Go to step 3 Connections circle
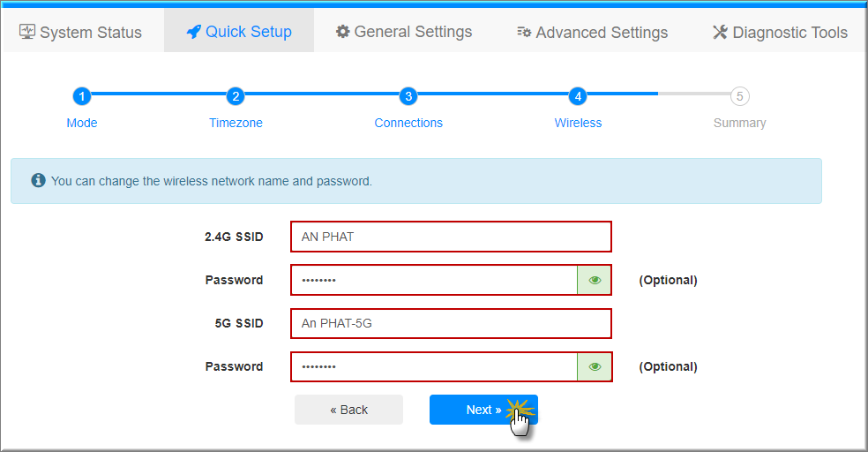This screenshot has height=452, width=868. 408,96
